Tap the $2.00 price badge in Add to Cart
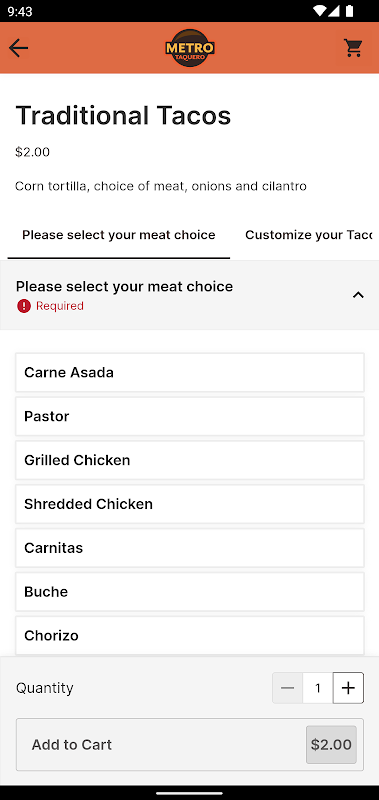 (x=331, y=744)
